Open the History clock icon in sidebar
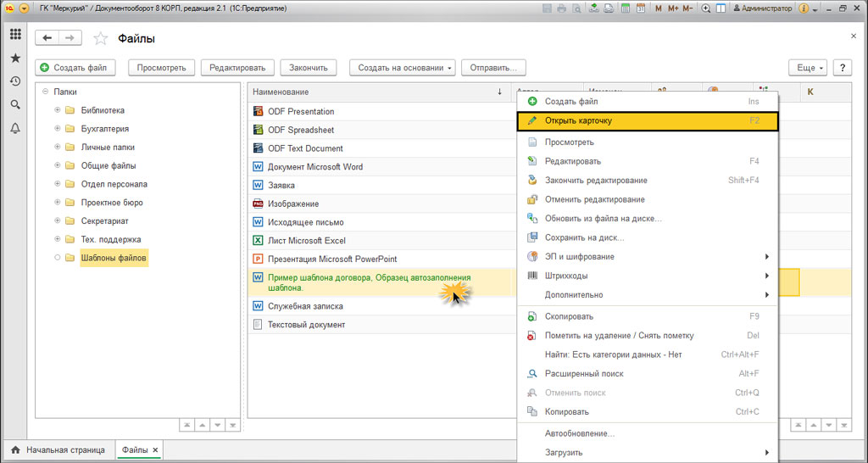The height and width of the screenshot is (463, 868). point(15,81)
